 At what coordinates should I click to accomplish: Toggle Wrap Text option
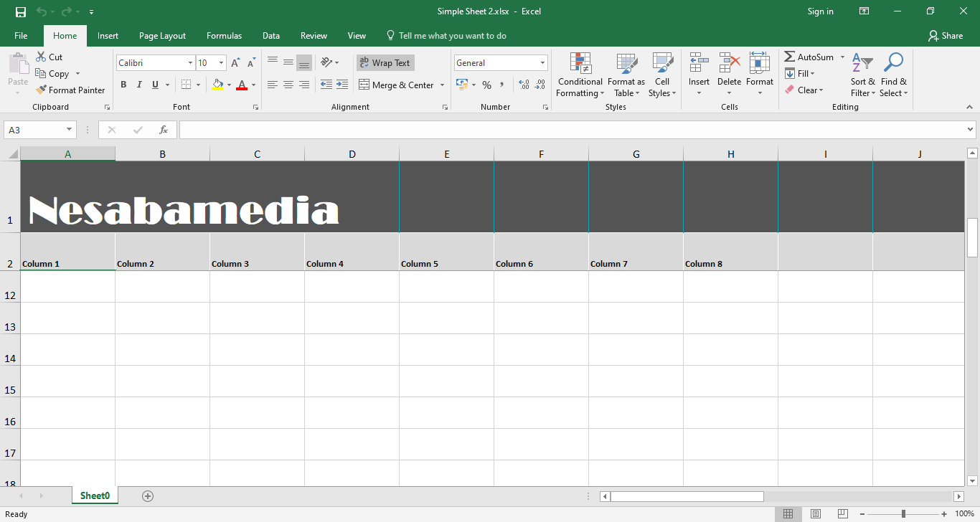click(x=385, y=63)
